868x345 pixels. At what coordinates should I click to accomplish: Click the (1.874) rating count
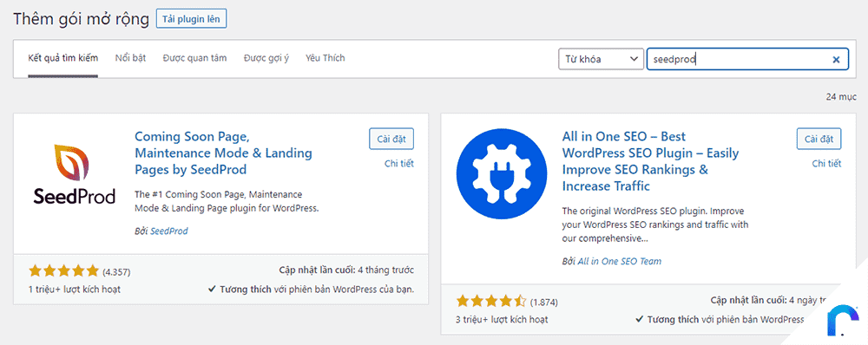544,303
